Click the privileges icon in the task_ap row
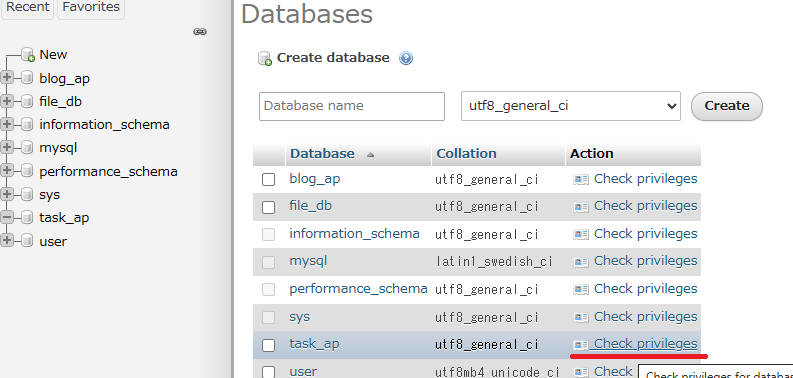The width and height of the screenshot is (793, 378). (x=581, y=345)
